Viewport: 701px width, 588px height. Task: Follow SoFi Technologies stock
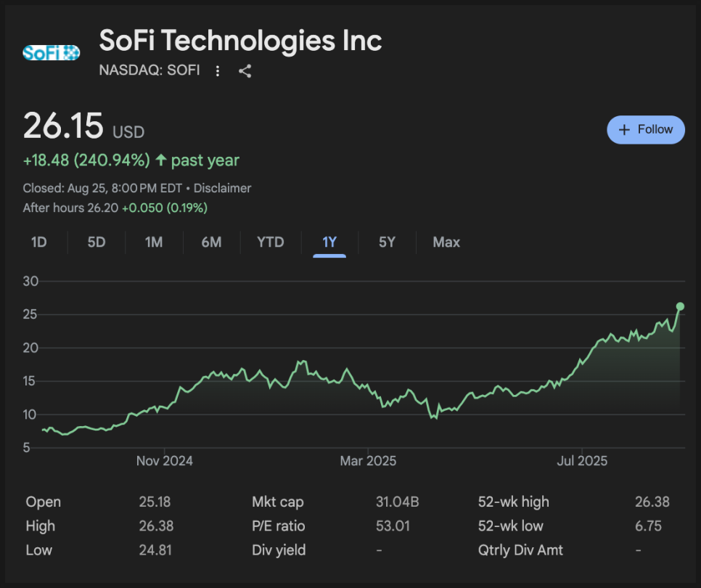point(646,130)
